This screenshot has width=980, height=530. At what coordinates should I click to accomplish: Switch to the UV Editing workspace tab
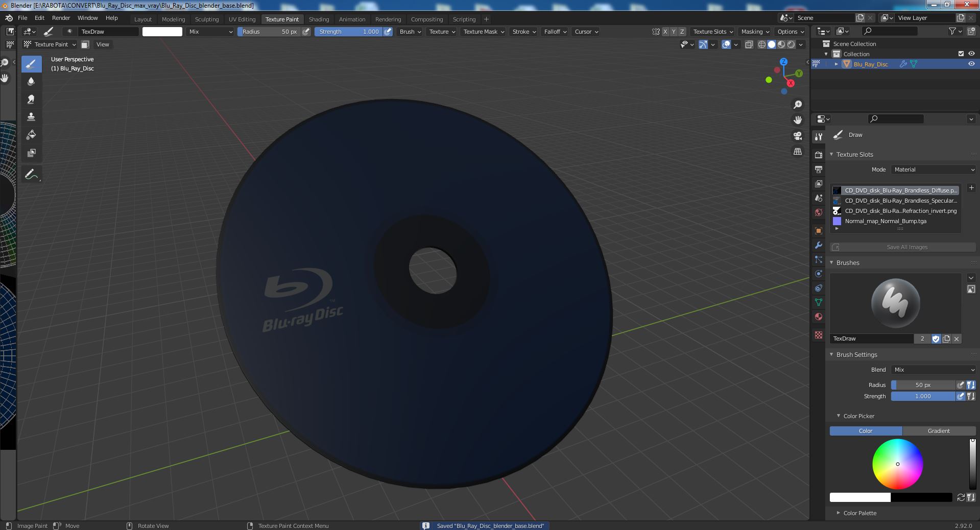pyautogui.click(x=242, y=19)
